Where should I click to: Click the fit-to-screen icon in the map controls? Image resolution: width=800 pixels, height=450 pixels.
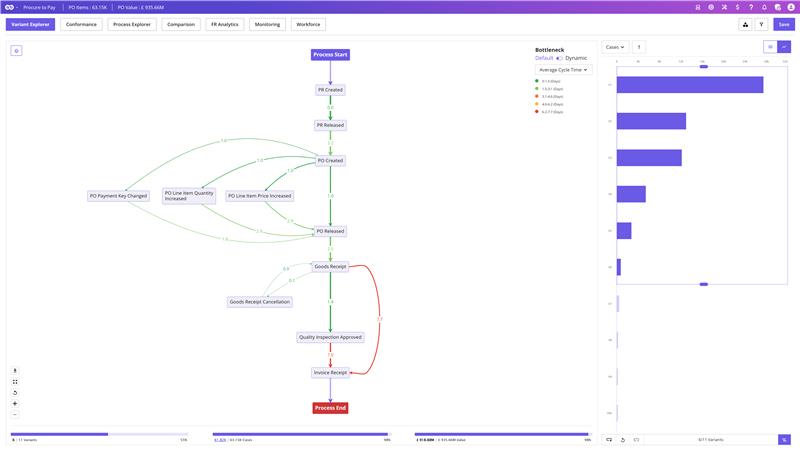(x=15, y=382)
